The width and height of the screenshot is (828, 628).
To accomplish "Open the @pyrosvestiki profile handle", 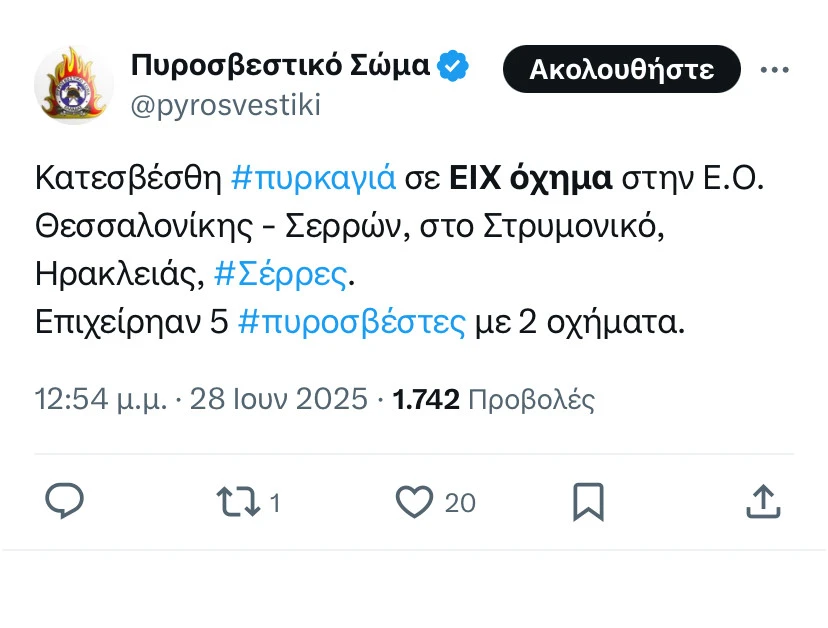I will pos(222,106).
